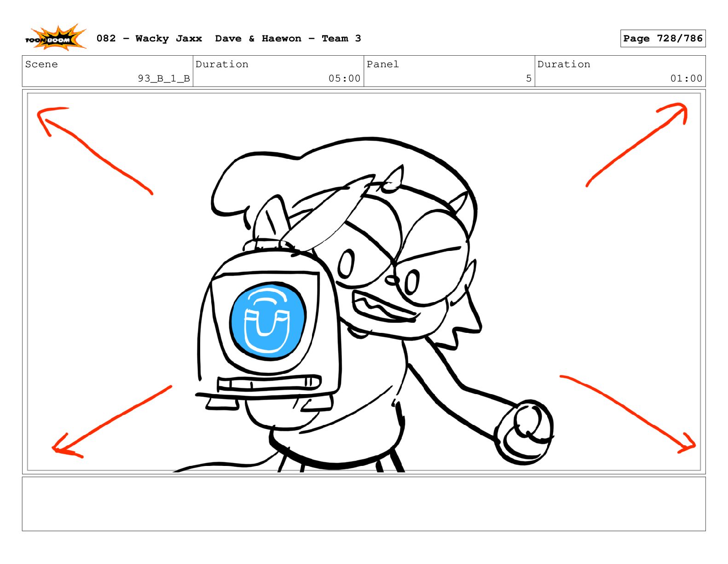The height and width of the screenshot is (564, 728).
Task: Click scene duration value '05:00'
Action: point(344,79)
